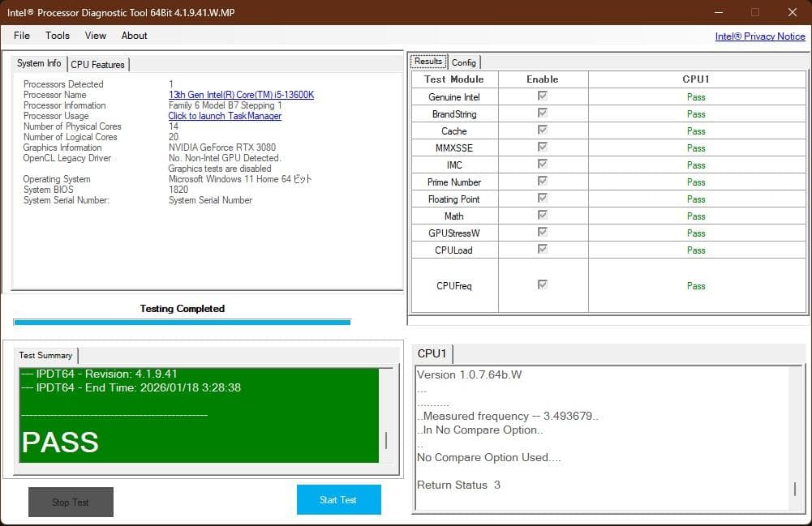Open the Intel Privacy Notice link
This screenshot has height=526, width=812.
click(x=760, y=36)
